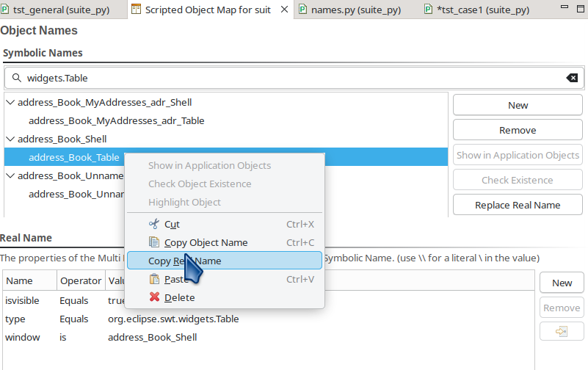Click Remove button for symbolic names
This screenshot has width=588, height=370.
coord(518,130)
